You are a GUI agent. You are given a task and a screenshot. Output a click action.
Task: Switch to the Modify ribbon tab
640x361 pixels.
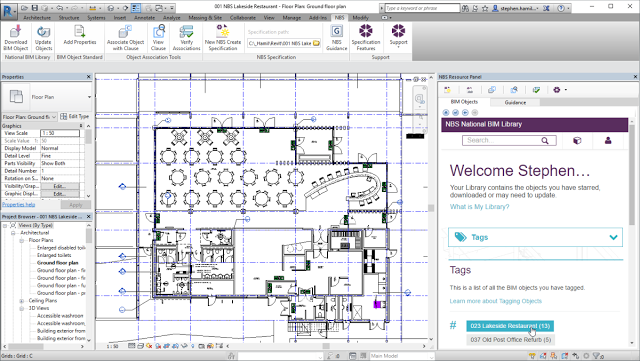pyautogui.click(x=360, y=18)
